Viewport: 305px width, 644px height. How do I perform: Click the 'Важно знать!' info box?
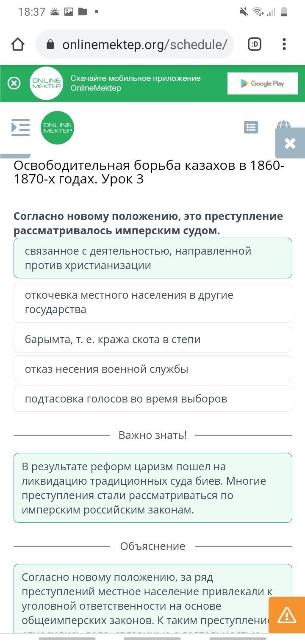pyautogui.click(x=153, y=488)
